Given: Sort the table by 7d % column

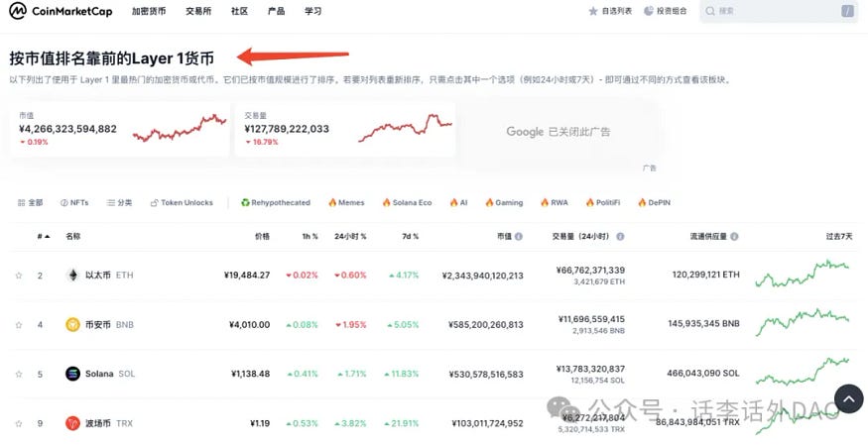Looking at the screenshot, I should click(409, 237).
